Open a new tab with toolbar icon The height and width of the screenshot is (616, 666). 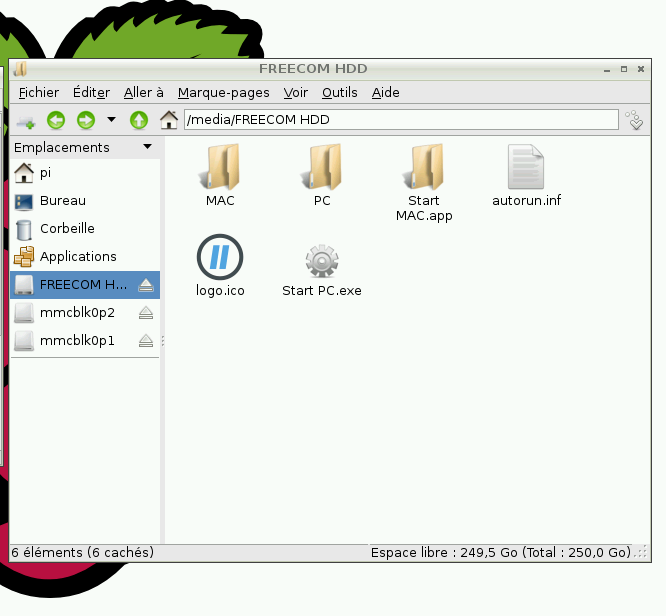coord(26,121)
